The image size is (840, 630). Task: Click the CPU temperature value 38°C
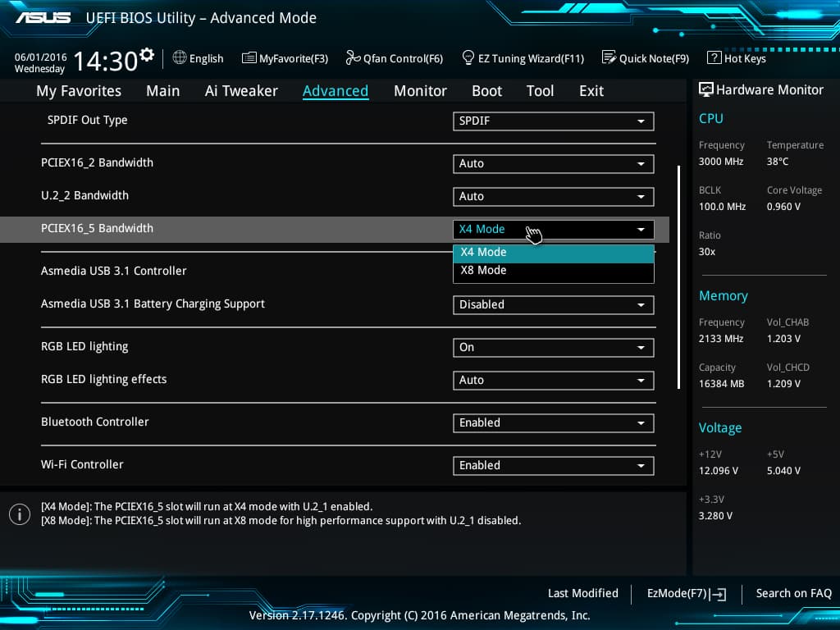click(x=778, y=162)
